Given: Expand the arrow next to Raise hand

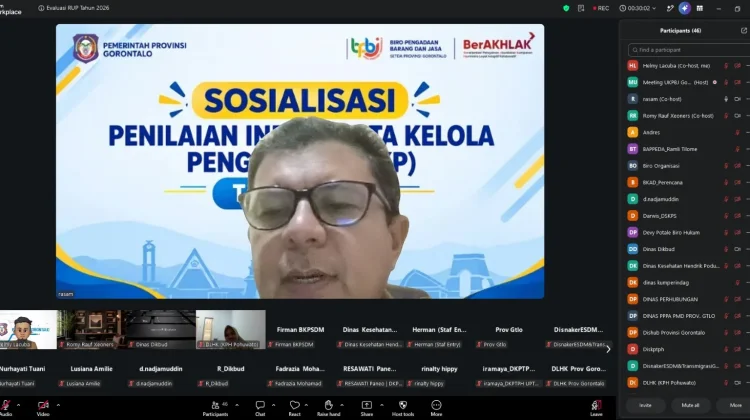Looking at the screenshot, I should coord(342,405).
